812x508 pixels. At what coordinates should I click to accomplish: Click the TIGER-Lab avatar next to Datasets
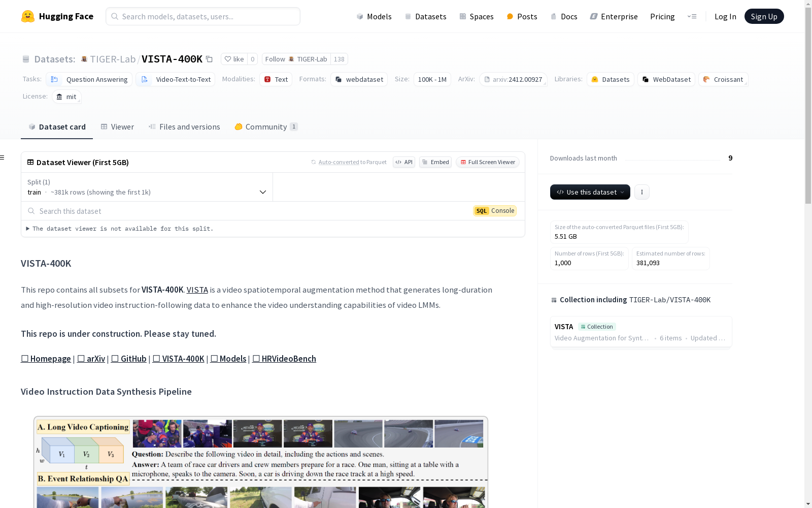coord(84,59)
